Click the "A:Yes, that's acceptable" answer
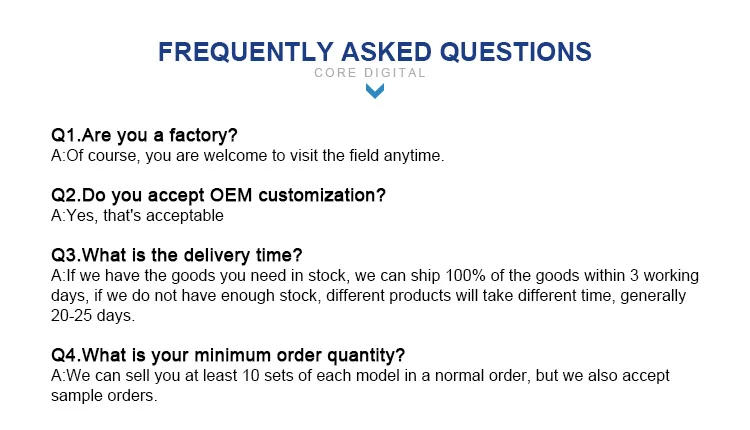750x430 pixels. tap(137, 216)
